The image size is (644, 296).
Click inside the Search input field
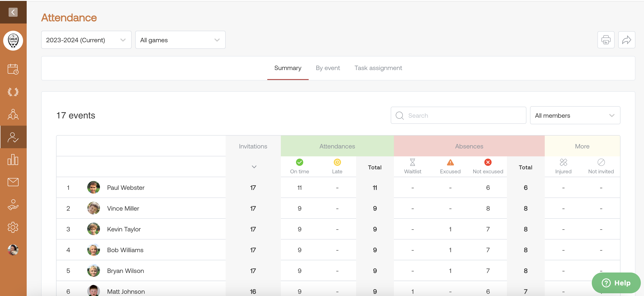[458, 115]
